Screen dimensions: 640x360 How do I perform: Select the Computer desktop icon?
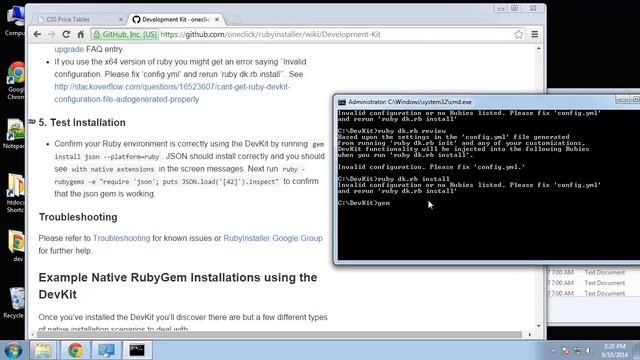(x=15, y=21)
